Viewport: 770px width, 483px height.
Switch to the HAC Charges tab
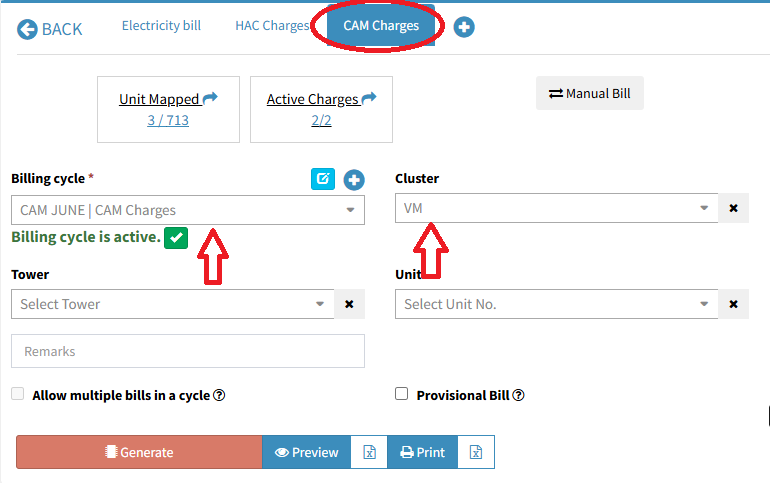[x=271, y=25]
